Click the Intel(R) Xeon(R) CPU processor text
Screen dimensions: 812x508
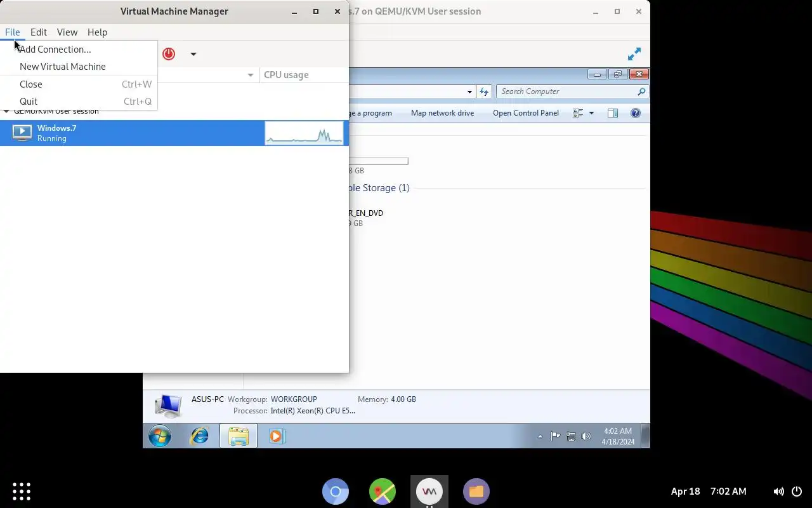click(313, 411)
